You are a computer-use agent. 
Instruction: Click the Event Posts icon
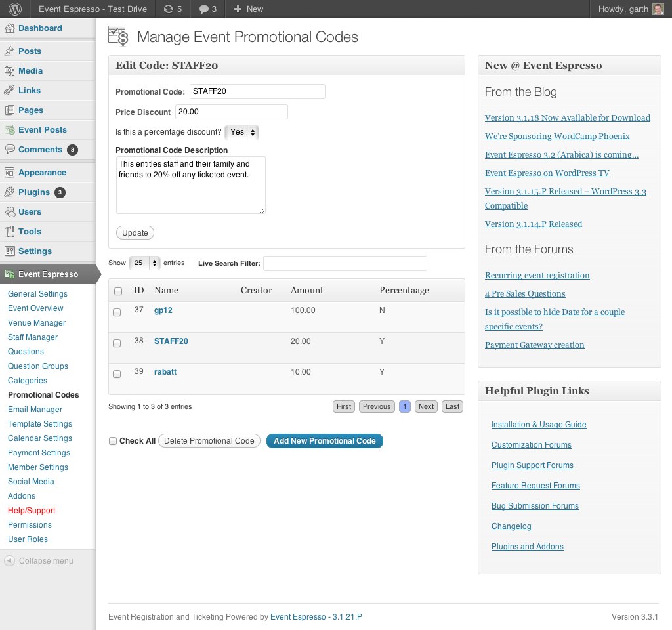pos(9,130)
